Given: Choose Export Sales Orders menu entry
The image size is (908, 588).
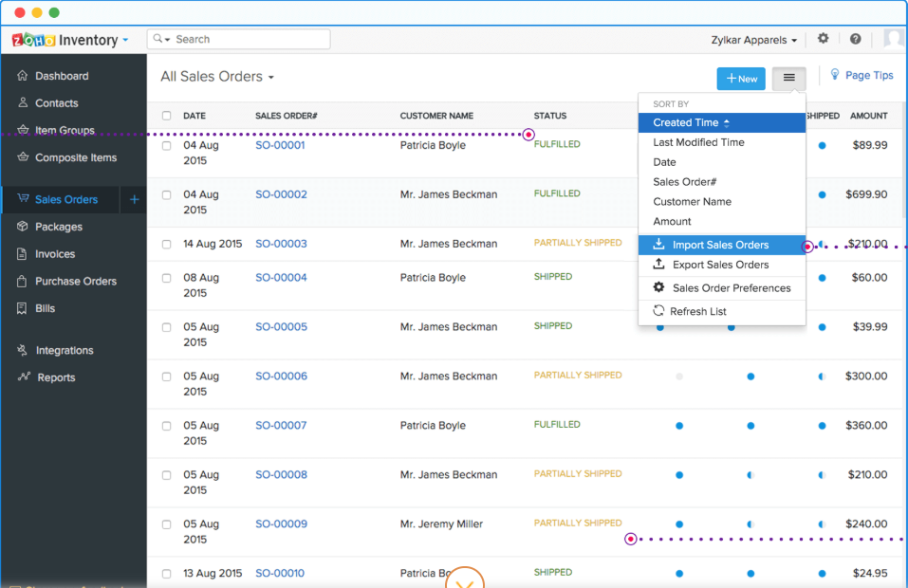Looking at the screenshot, I should tap(720, 265).
